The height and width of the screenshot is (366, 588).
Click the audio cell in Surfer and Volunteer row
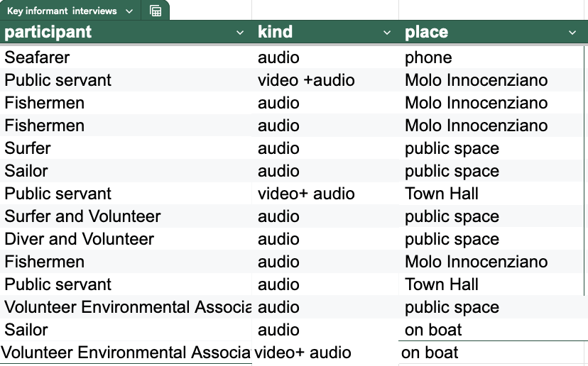pos(278,216)
